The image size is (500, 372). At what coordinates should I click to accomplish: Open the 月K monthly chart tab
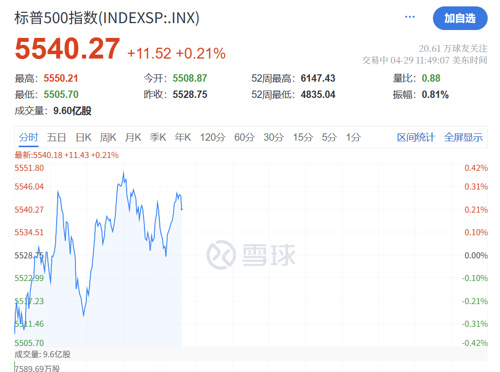pyautogui.click(x=133, y=137)
